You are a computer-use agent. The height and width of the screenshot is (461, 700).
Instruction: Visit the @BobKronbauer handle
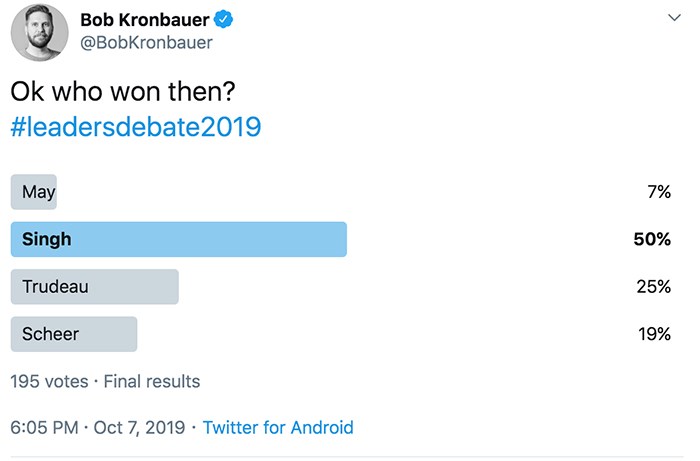pos(146,43)
